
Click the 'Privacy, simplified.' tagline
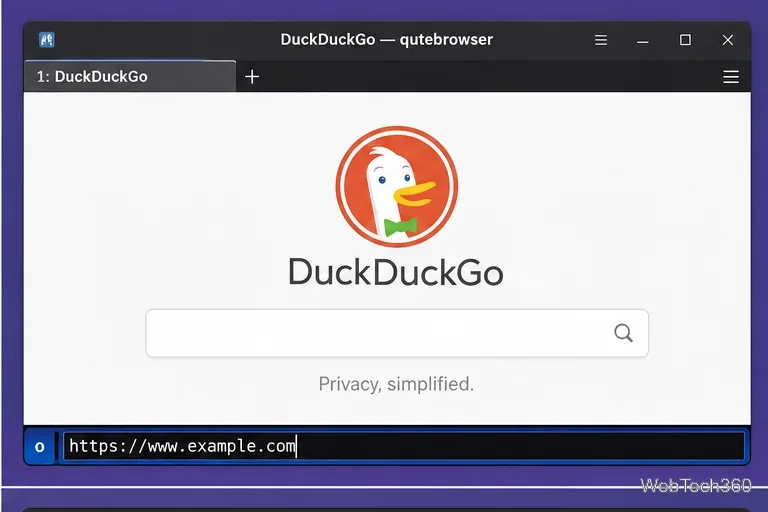pos(396,384)
